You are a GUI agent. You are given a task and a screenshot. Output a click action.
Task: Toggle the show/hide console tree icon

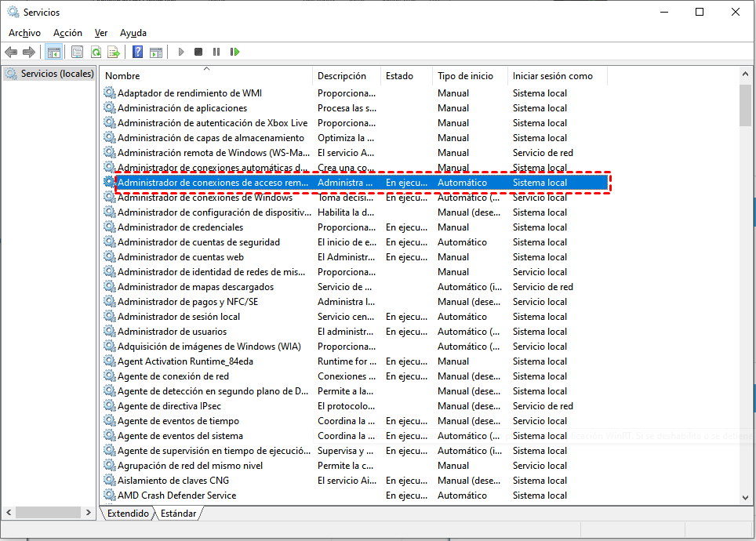(x=53, y=52)
